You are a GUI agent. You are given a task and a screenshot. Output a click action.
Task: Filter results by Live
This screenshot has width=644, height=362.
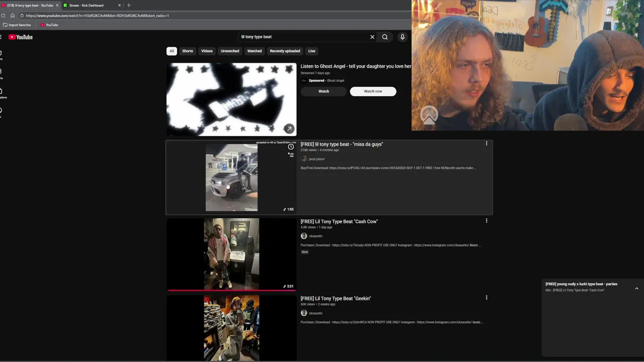click(x=312, y=51)
